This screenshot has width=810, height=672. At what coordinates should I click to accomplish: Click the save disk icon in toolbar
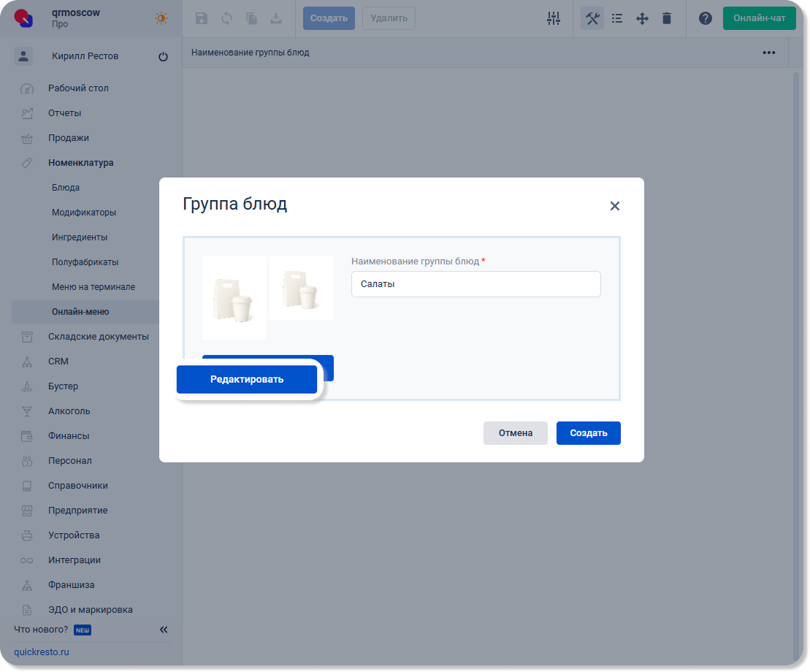(x=202, y=18)
